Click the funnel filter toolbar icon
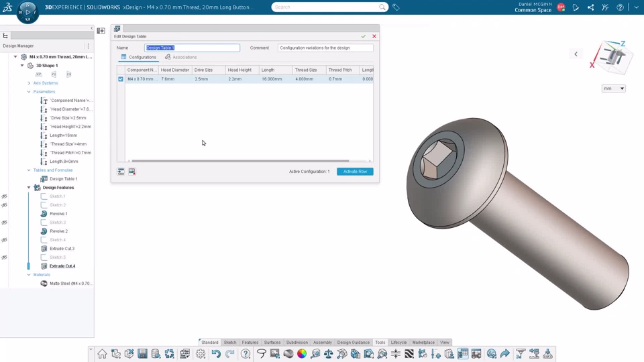 pyautogui.click(x=521, y=354)
